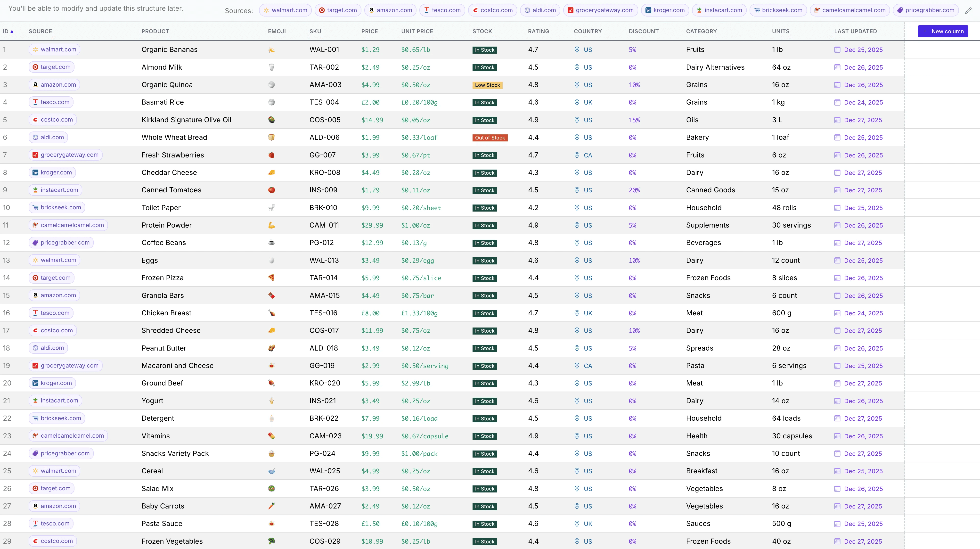Click calendar icon for Pasta Sauce row
980x549 pixels.
[837, 524]
